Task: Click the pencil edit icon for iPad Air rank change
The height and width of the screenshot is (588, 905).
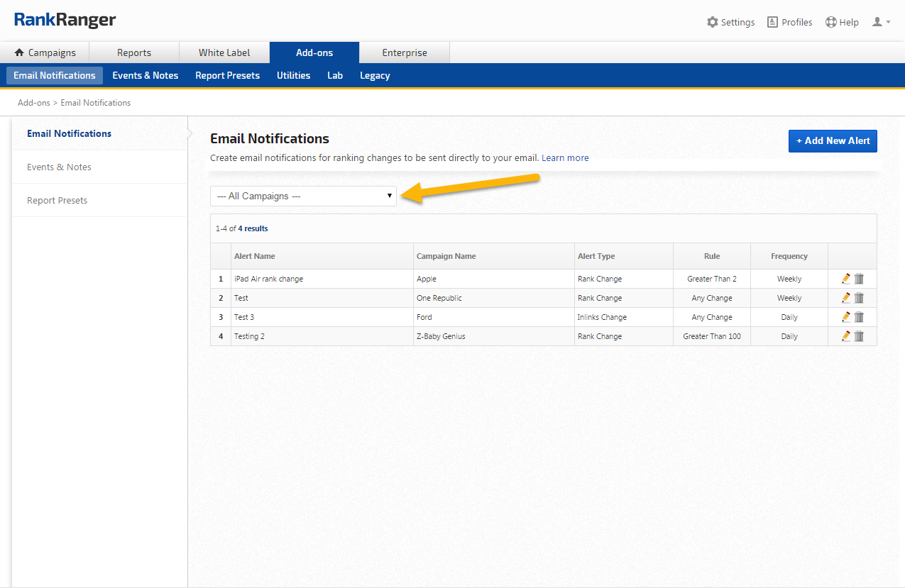Action: 845,279
